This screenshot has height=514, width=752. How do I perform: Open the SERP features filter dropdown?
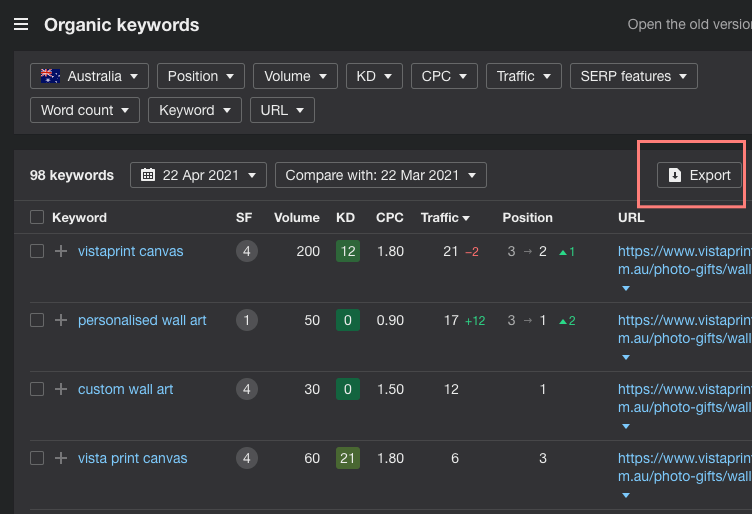(x=634, y=76)
